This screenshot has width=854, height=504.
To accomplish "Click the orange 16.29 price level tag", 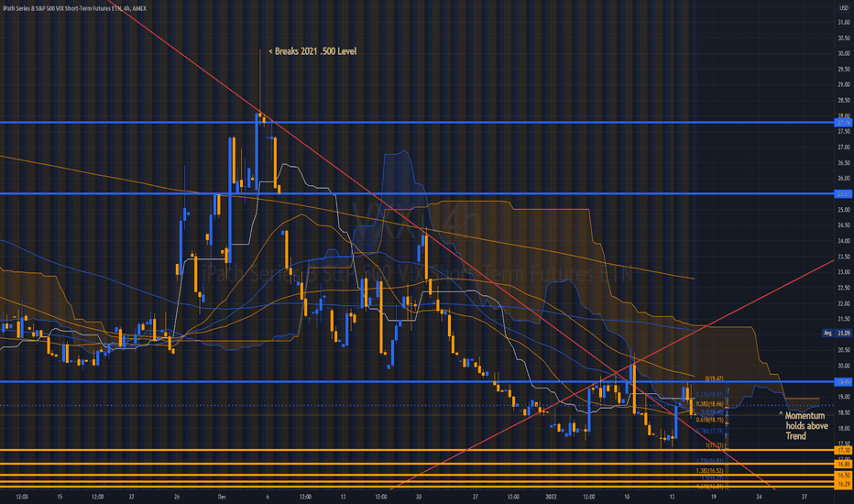I will 844,484.
